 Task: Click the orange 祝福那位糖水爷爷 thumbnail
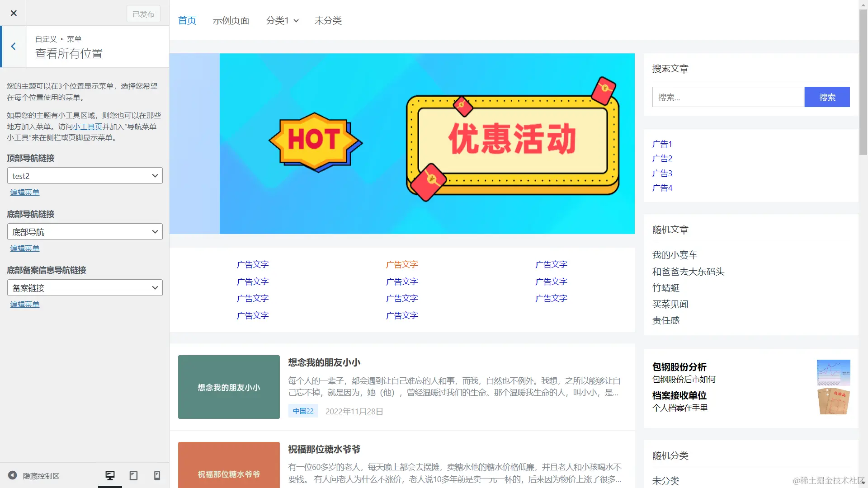[x=229, y=465]
